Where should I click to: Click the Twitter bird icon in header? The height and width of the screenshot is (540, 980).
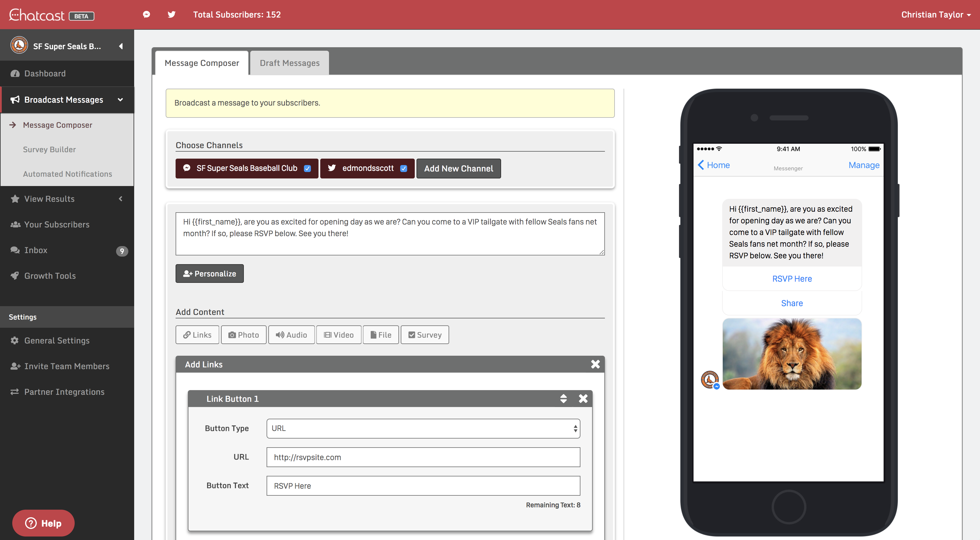point(171,15)
